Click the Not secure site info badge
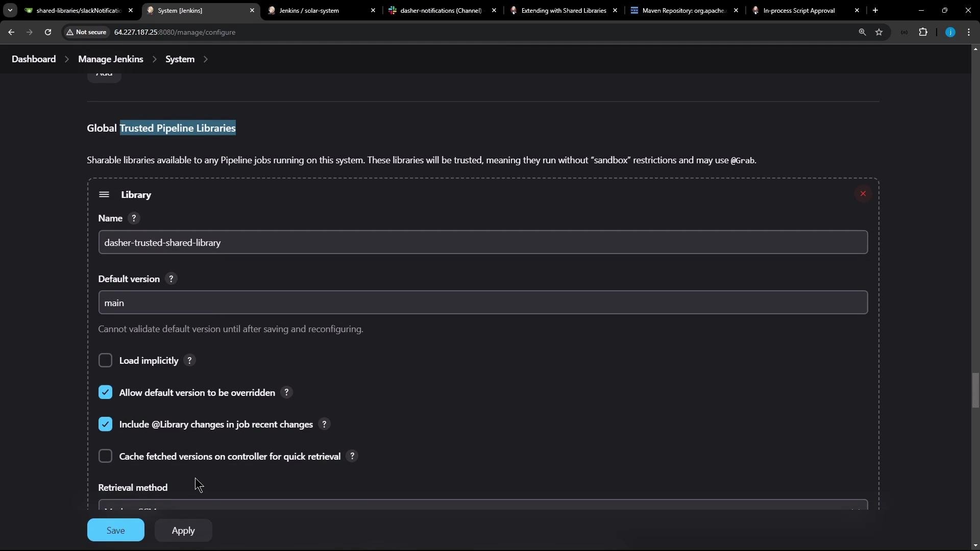This screenshot has width=980, height=551. (x=86, y=32)
